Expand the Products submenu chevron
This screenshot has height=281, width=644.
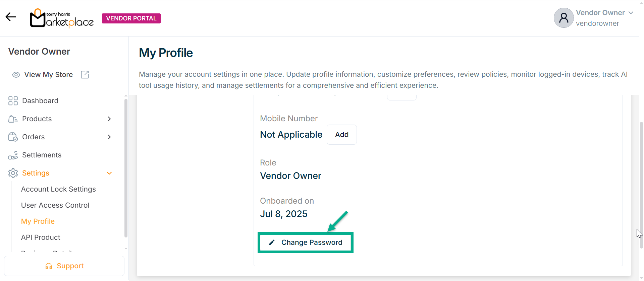pyautogui.click(x=109, y=119)
